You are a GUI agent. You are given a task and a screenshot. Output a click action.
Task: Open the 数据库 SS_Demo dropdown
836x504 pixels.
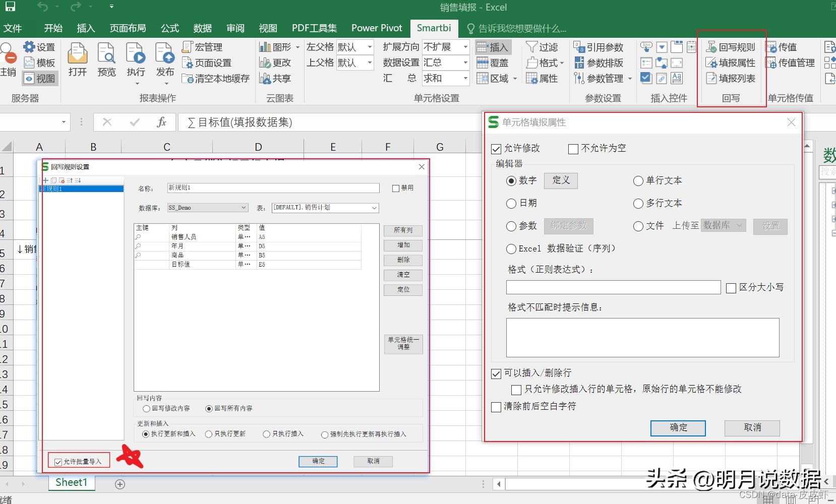tap(208, 208)
